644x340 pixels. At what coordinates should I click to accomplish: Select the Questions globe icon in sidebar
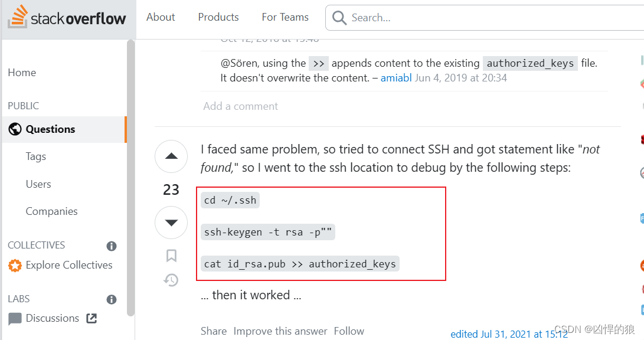(x=14, y=129)
